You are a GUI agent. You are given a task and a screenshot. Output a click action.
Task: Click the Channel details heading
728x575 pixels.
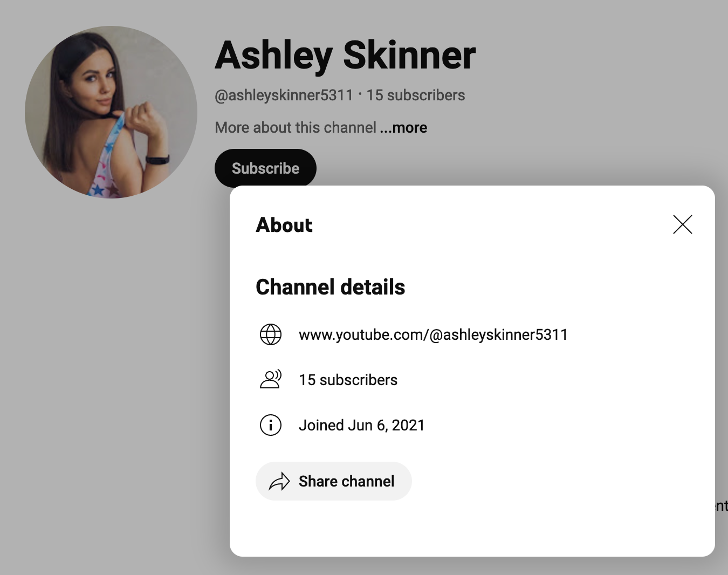tap(330, 287)
